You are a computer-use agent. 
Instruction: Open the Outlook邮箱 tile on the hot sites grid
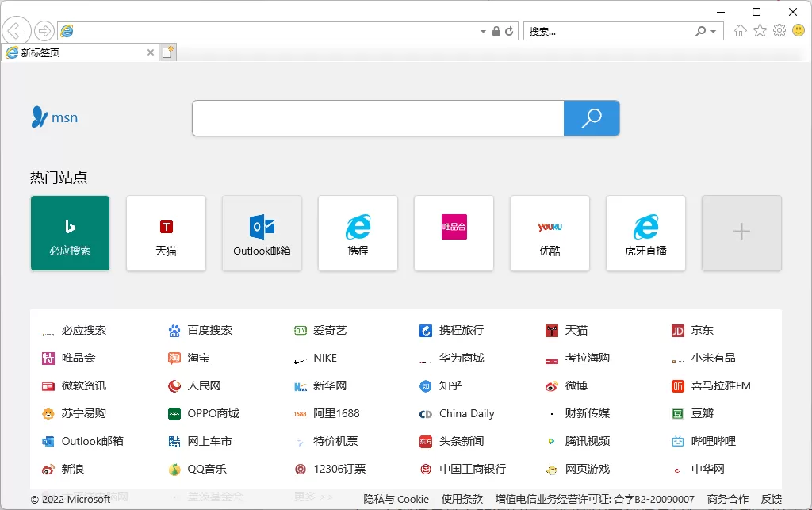pos(262,232)
